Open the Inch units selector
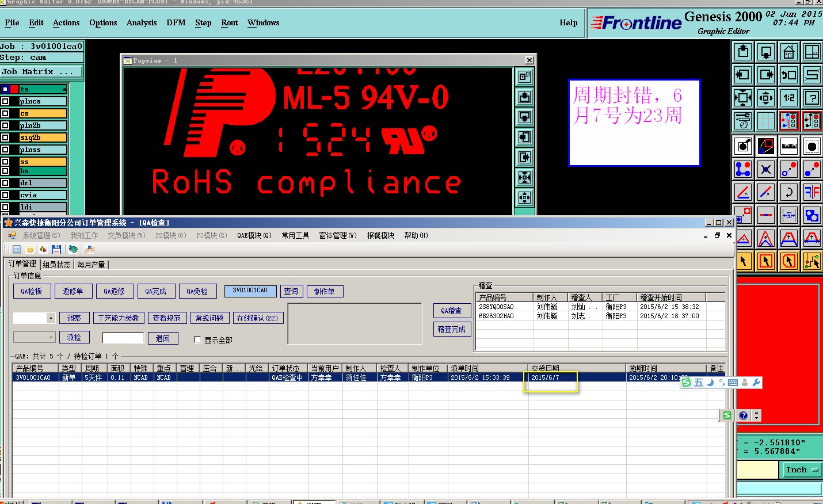 802,470
